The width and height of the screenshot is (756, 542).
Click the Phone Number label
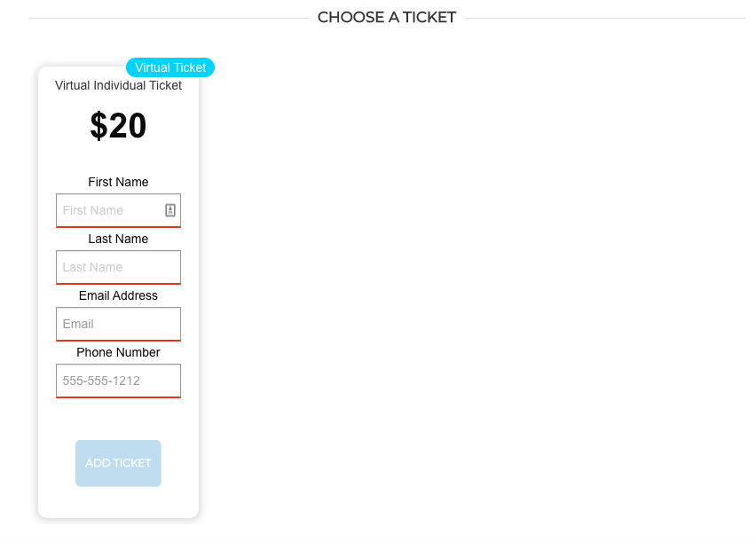(x=118, y=352)
